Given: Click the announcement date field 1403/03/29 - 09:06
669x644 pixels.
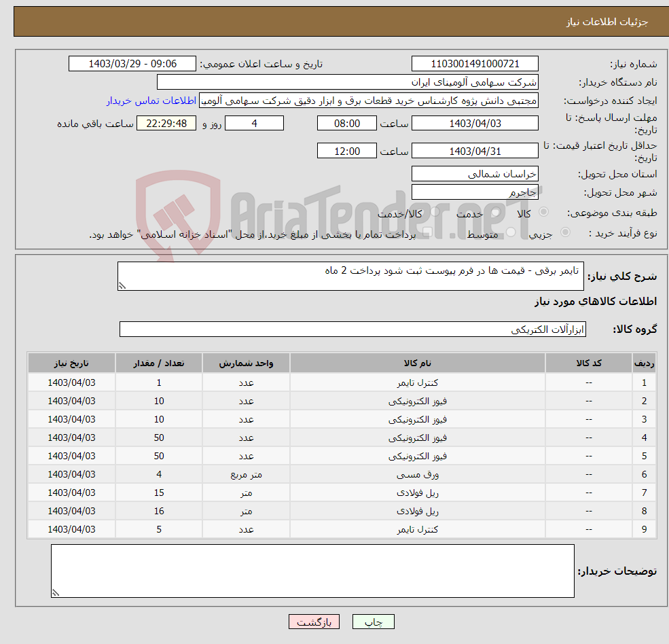Looking at the screenshot, I should point(132,64).
